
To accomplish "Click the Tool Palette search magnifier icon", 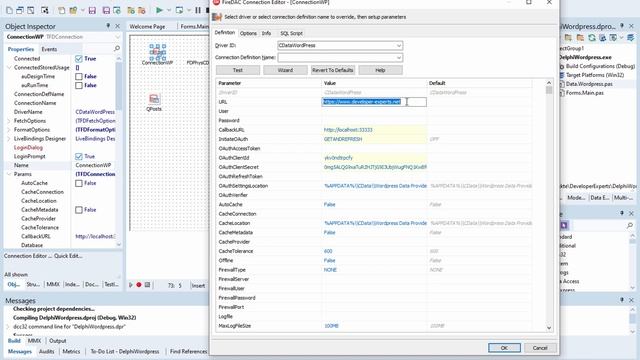I will tap(630, 225).
